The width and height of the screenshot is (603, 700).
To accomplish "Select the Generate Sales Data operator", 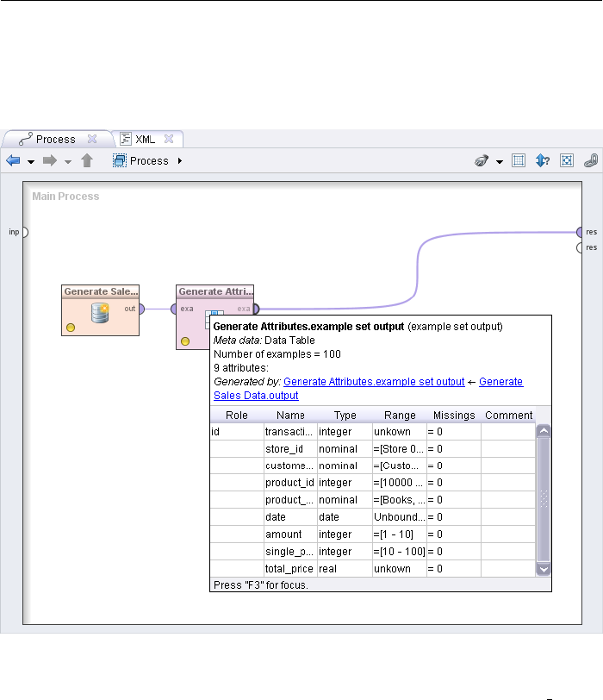I will tap(100, 309).
